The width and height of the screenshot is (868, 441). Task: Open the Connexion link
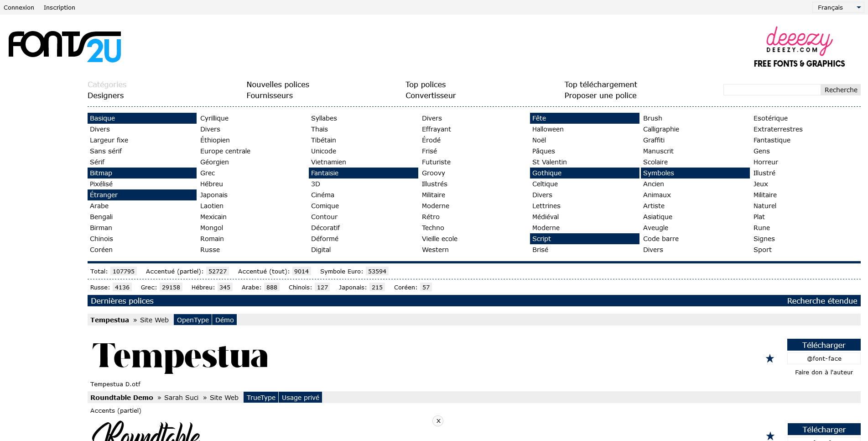tap(19, 7)
